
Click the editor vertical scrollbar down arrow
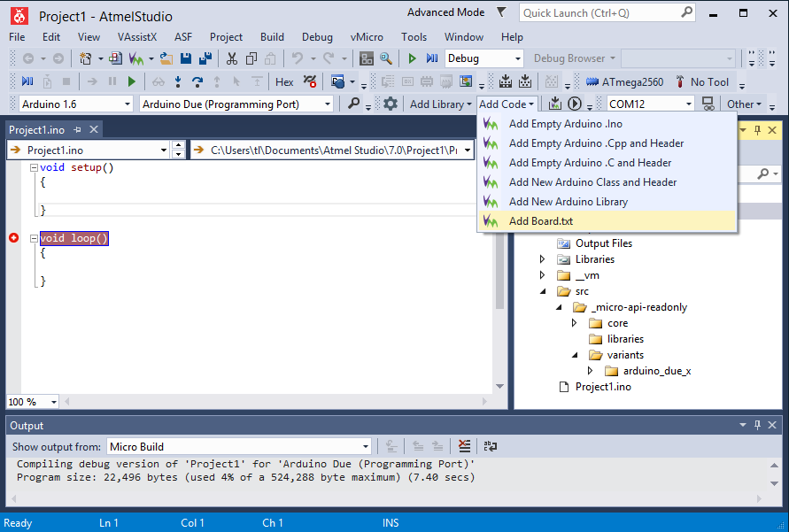click(x=500, y=387)
